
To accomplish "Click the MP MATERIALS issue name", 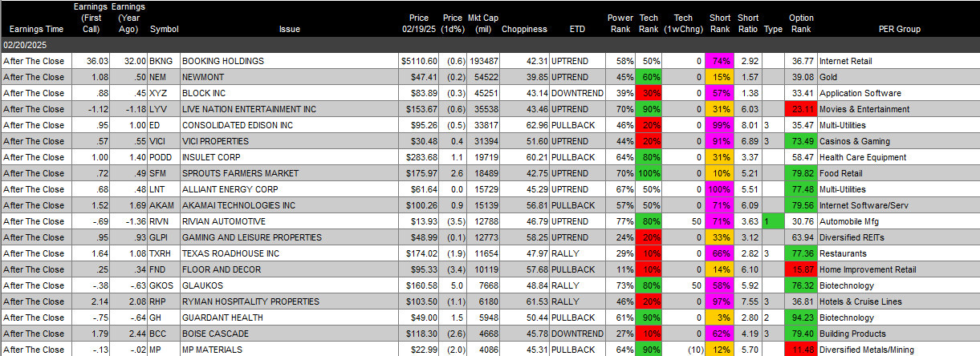I will tap(213, 350).
